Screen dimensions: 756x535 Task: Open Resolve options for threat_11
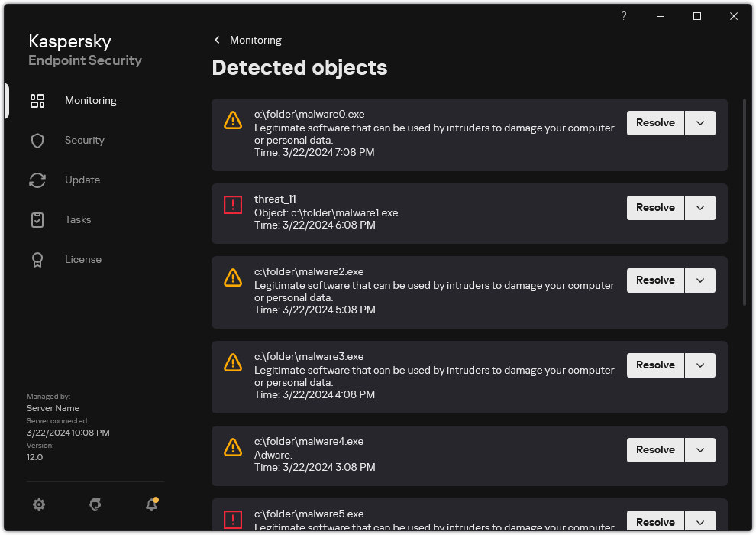[x=700, y=207]
